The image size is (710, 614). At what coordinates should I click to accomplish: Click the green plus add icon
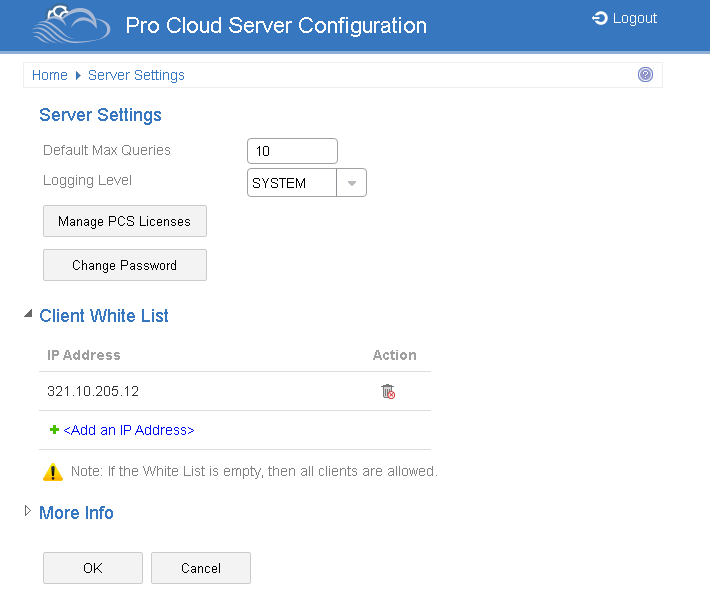click(x=54, y=430)
